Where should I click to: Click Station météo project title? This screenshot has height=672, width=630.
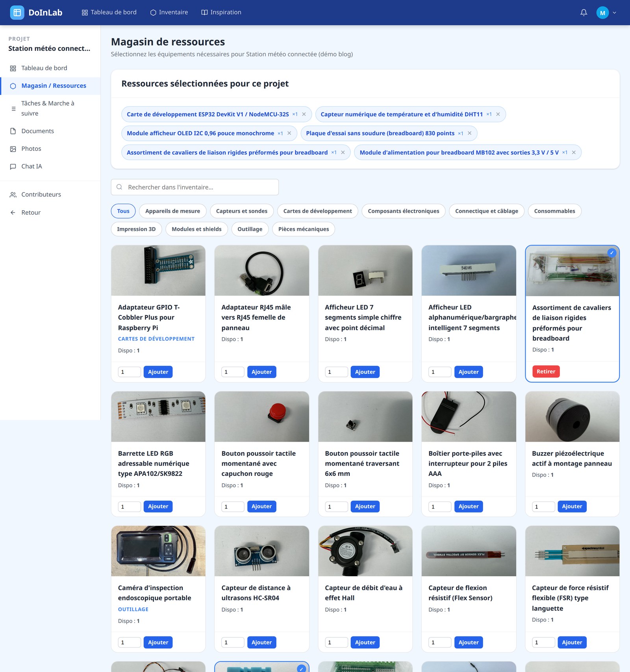[x=49, y=48]
